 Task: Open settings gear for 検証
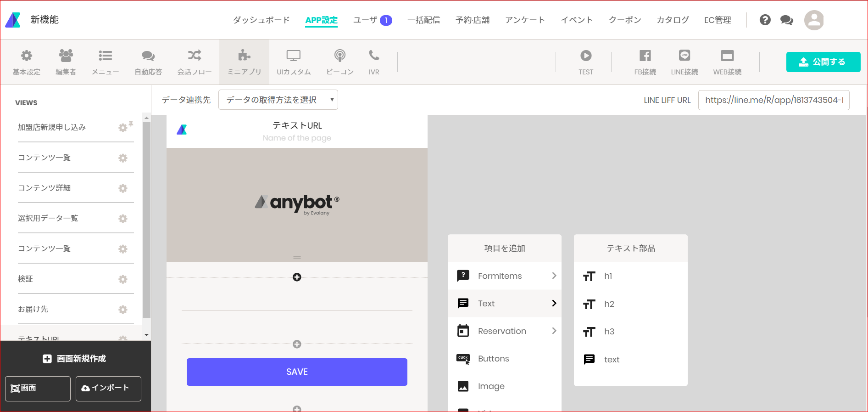pyautogui.click(x=123, y=279)
